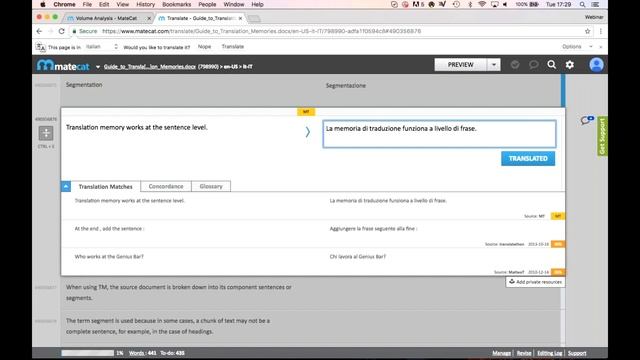Close the Translate - Guide_to_Translation browser tab
Screen dimensions: 640x360
pyautogui.click(x=240, y=18)
